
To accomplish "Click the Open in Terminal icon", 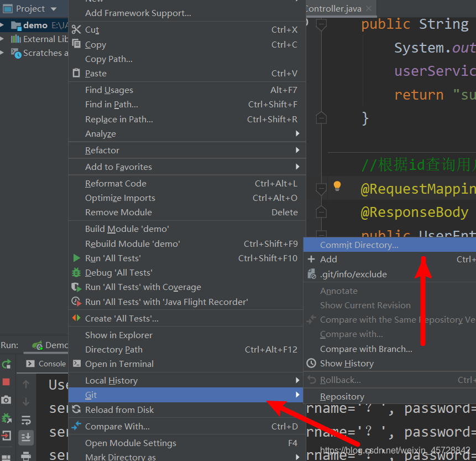I will click(x=77, y=363).
